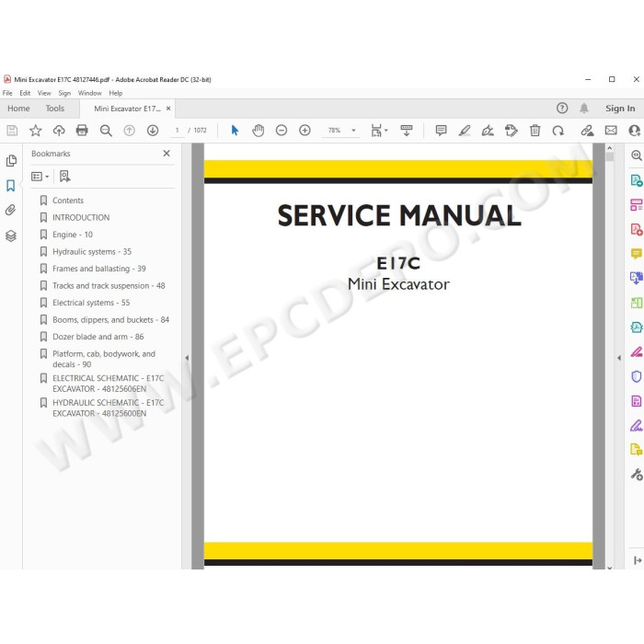
Task: Open the Attachments paperclip panel
Action: [x=11, y=211]
